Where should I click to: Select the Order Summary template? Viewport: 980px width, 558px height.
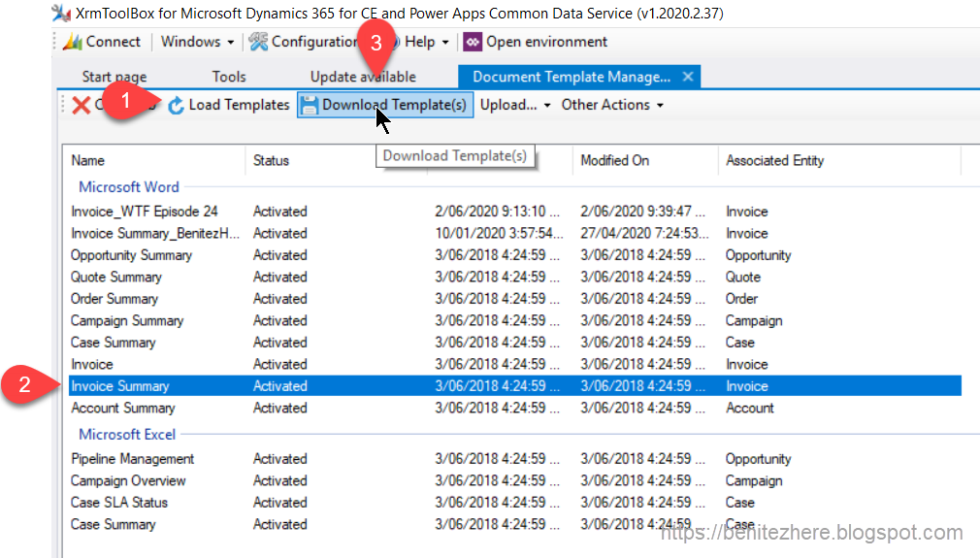(114, 299)
